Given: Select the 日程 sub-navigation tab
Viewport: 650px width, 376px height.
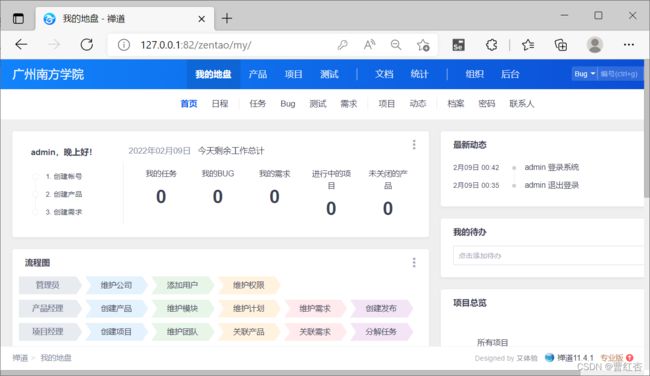Looking at the screenshot, I should point(220,104).
